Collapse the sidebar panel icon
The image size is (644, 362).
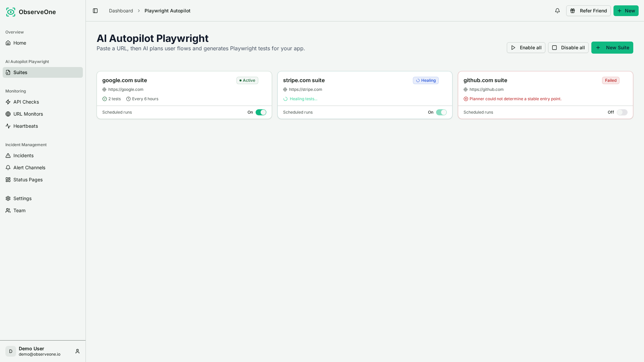tap(95, 11)
